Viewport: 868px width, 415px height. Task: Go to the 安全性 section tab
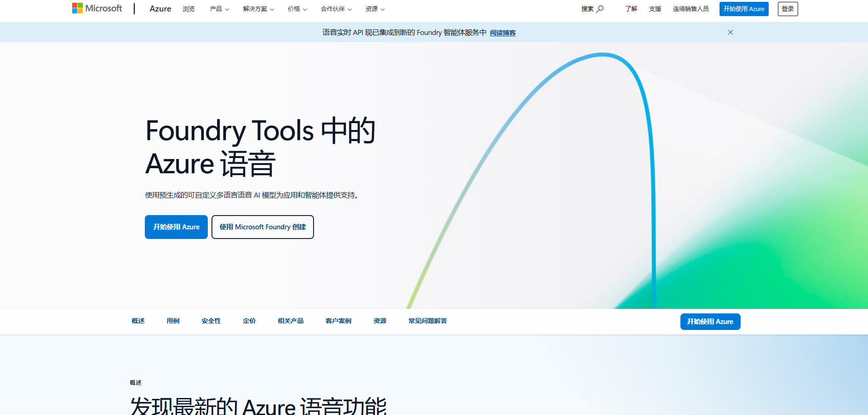point(211,321)
